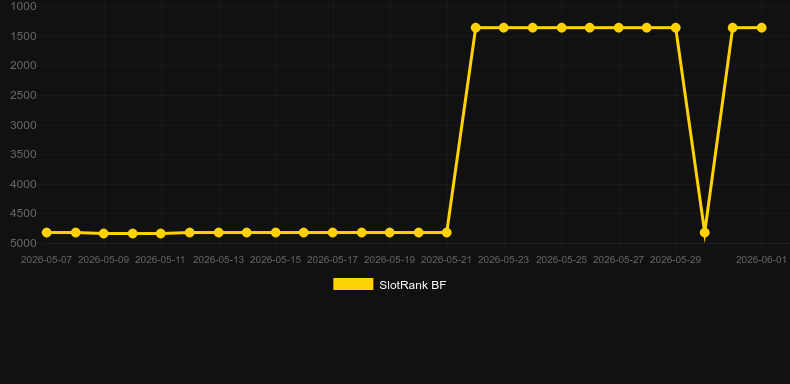Select the data point for 2026-05-25
The image size is (790, 384).
[561, 27]
